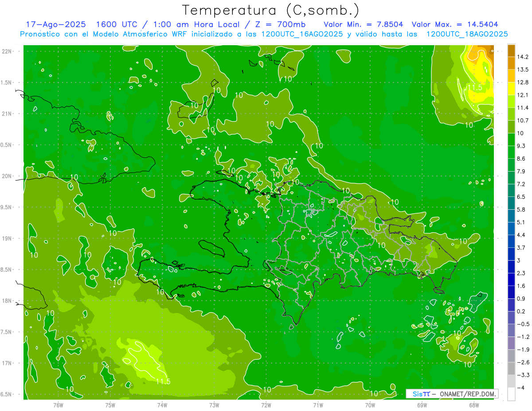Click the colorbar value '9.3'
Viewport: 532px width, 411px height.
[x=521, y=146]
